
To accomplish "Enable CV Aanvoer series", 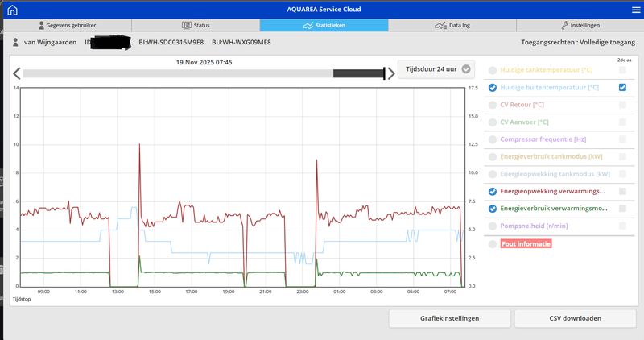I will click(x=493, y=122).
